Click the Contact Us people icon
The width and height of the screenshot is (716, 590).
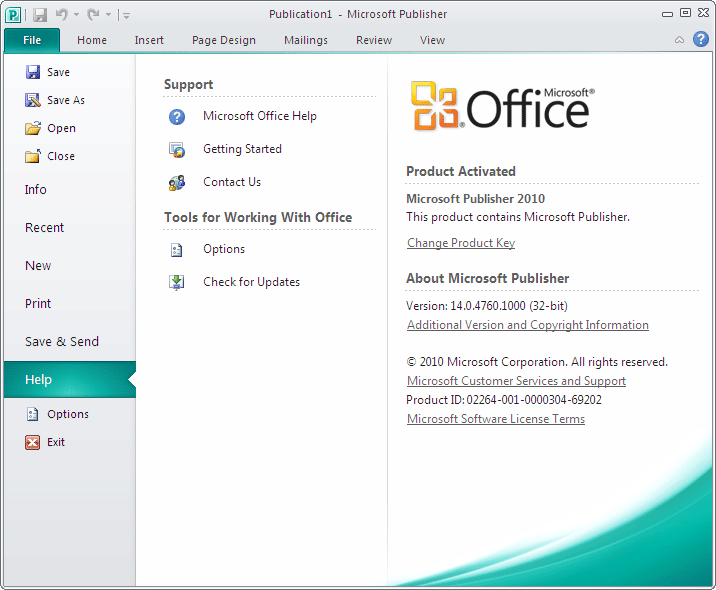click(x=177, y=183)
